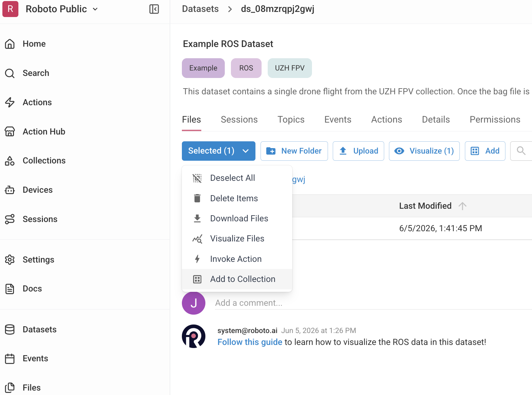Sort by Last Modified arrow
The width and height of the screenshot is (532, 395).
tap(463, 206)
